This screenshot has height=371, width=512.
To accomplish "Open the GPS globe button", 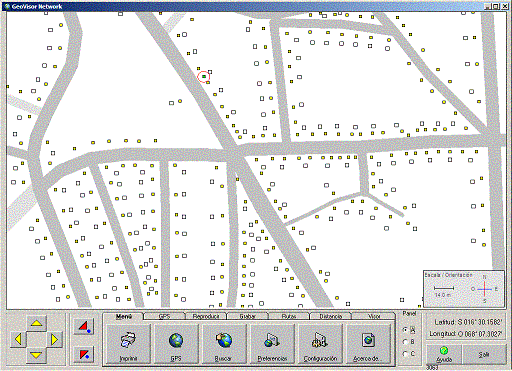I will click(176, 344).
